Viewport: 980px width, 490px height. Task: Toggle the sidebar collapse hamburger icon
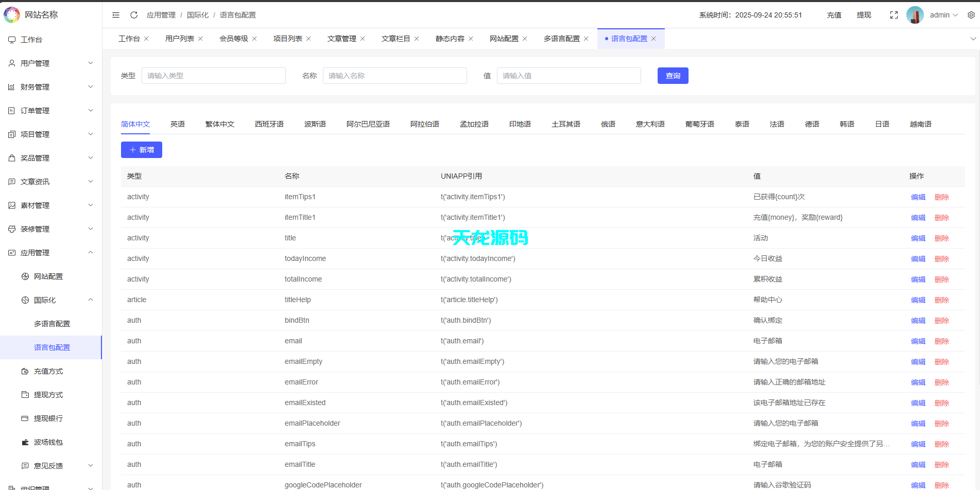[116, 15]
